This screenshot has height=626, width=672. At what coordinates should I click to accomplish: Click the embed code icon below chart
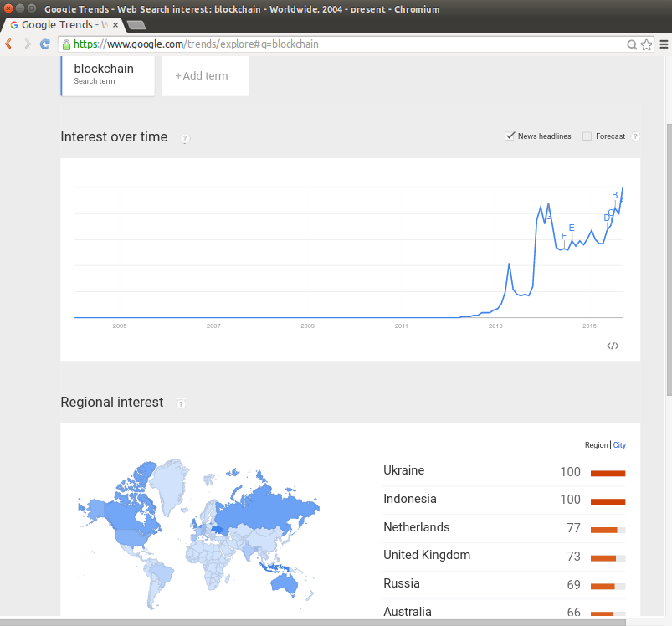[x=613, y=346]
